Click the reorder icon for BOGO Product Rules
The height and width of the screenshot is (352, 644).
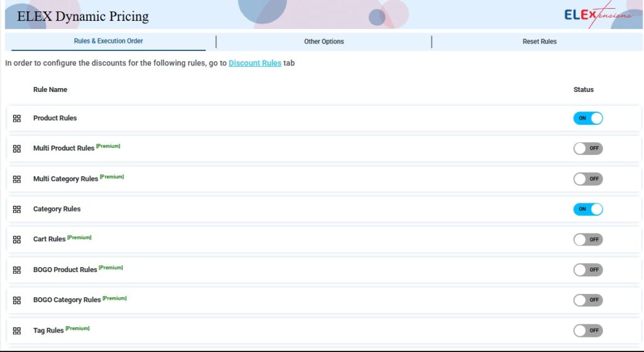(x=17, y=270)
